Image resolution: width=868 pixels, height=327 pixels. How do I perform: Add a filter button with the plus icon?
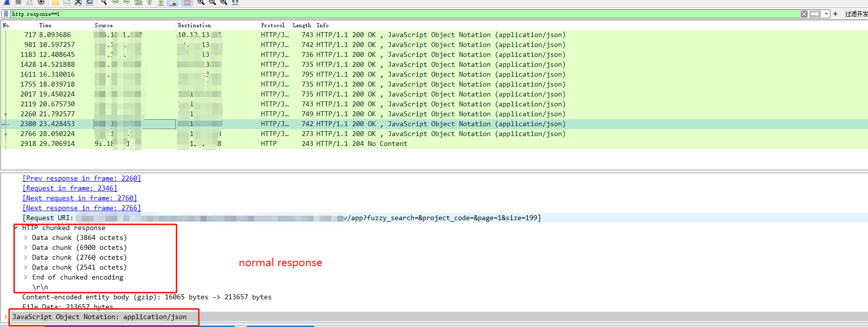pyautogui.click(x=835, y=14)
